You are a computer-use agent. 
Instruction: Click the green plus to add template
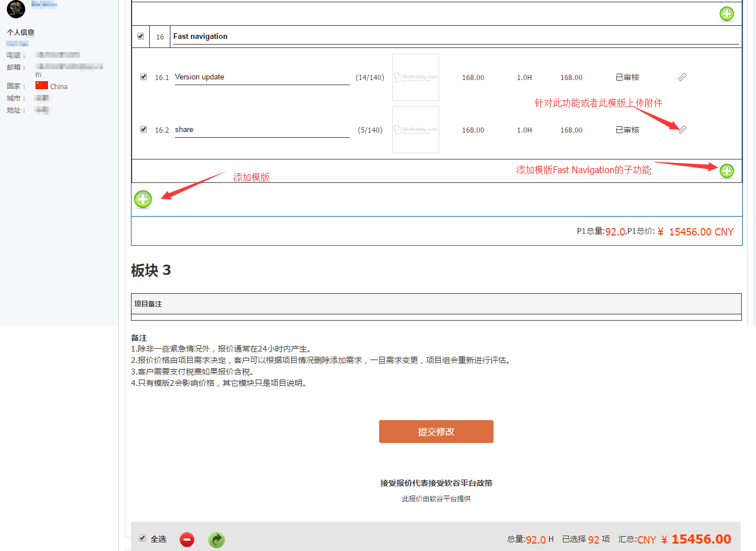[143, 199]
